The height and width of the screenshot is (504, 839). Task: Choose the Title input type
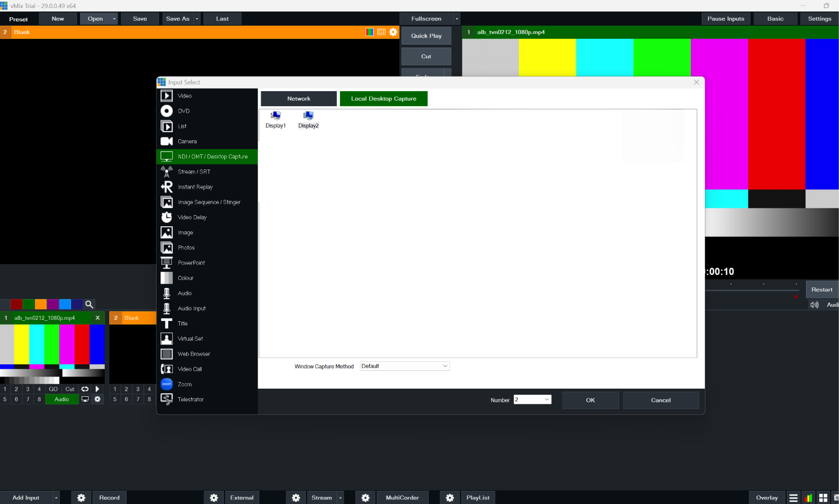click(x=207, y=323)
